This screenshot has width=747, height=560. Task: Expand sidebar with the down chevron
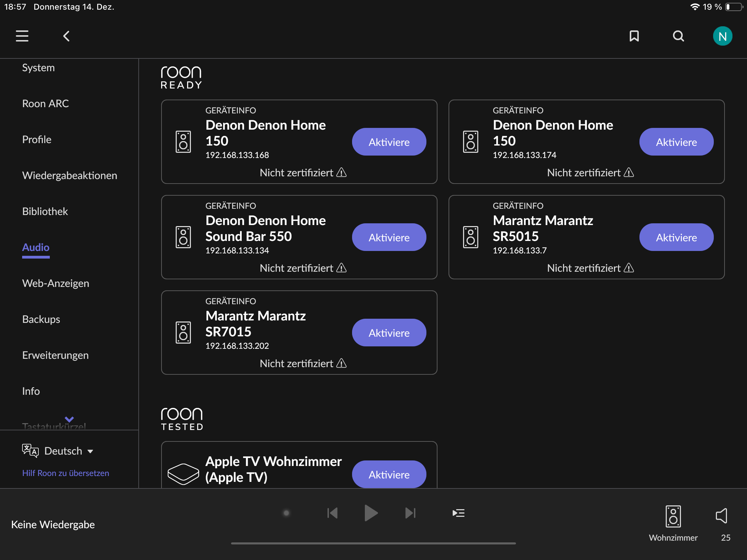point(69,419)
